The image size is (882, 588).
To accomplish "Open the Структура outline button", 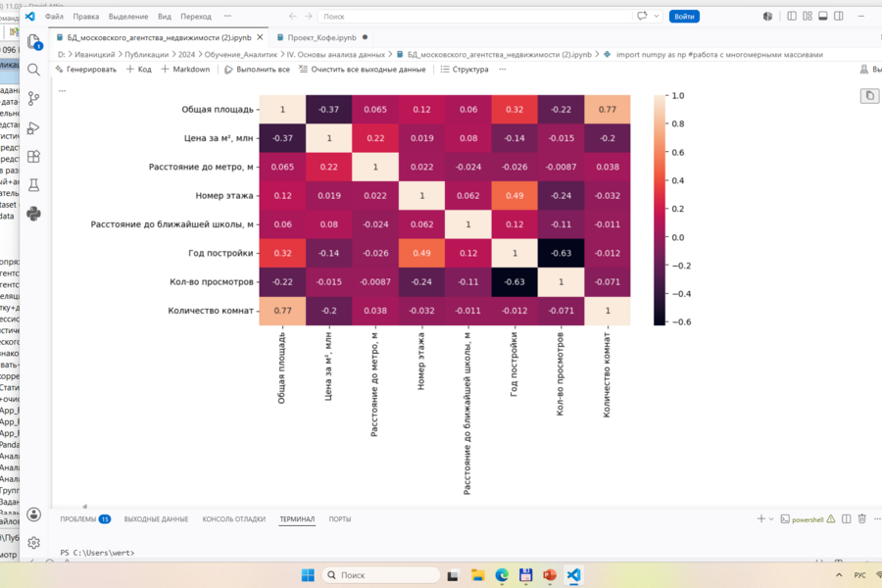I will [465, 70].
